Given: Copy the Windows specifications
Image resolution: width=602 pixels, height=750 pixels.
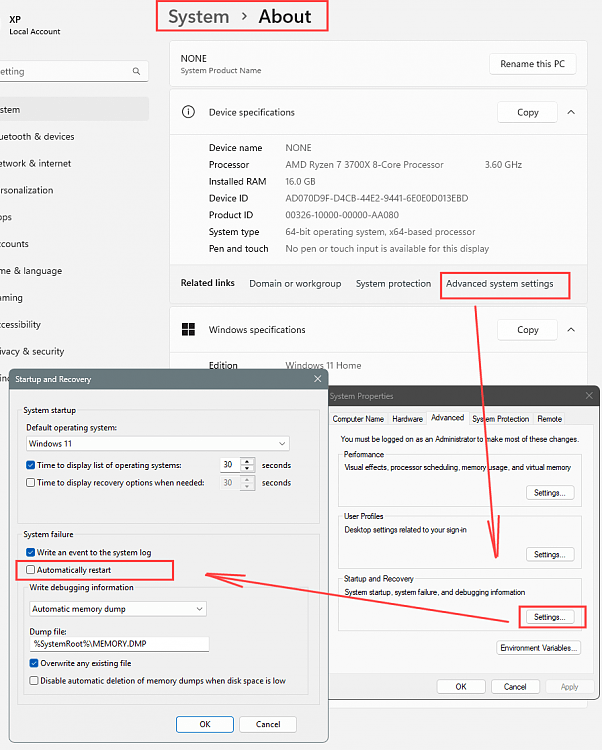Looking at the screenshot, I should tap(527, 330).
